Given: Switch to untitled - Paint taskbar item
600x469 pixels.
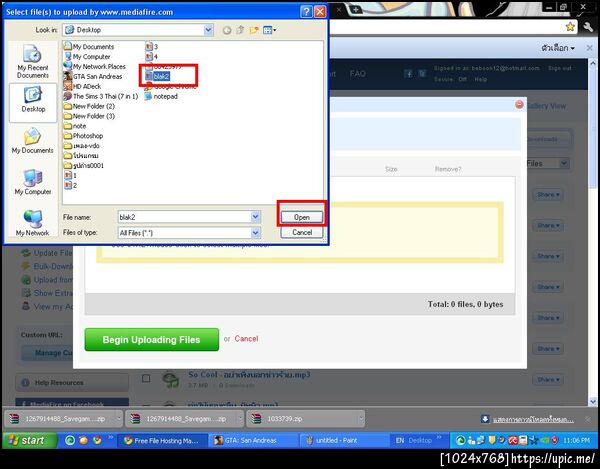Looking at the screenshot, I should pos(343,441).
